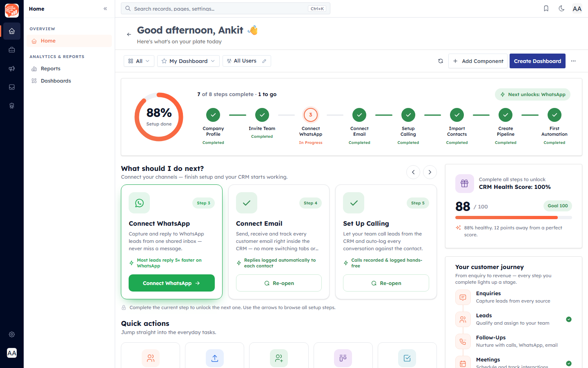
Task: Open the My Dashboard dropdown
Action: coord(188,61)
